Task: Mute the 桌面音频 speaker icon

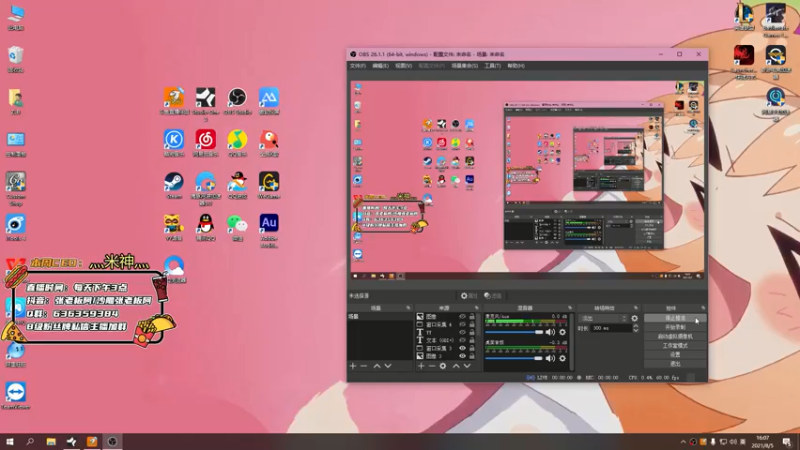Action: 550,358
